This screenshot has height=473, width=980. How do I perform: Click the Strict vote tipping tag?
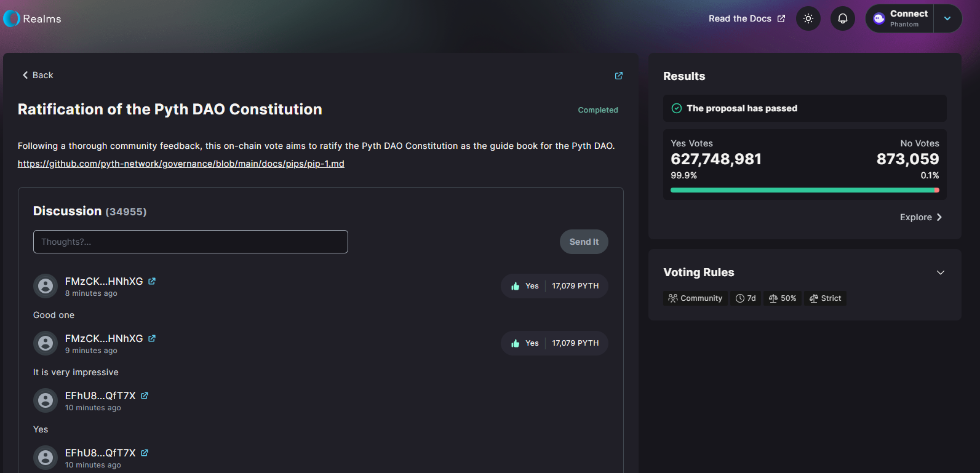pos(826,298)
